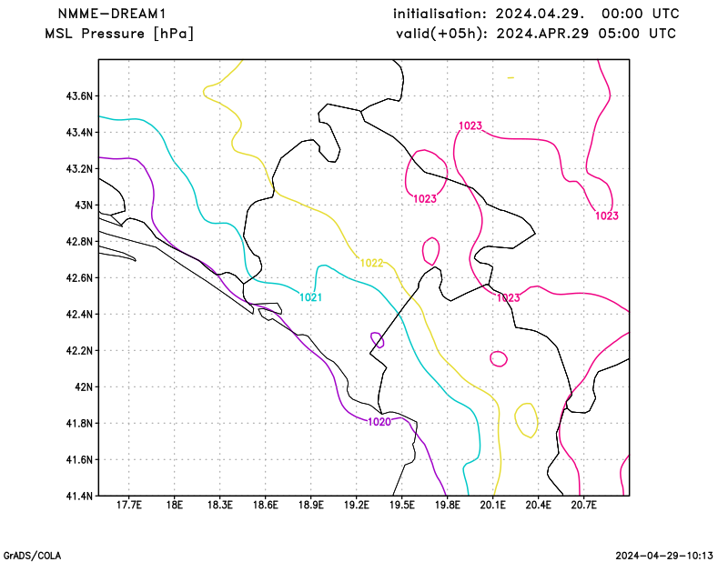Select the valid(+05h) time line
The width and height of the screenshot is (728, 562).
point(536,34)
